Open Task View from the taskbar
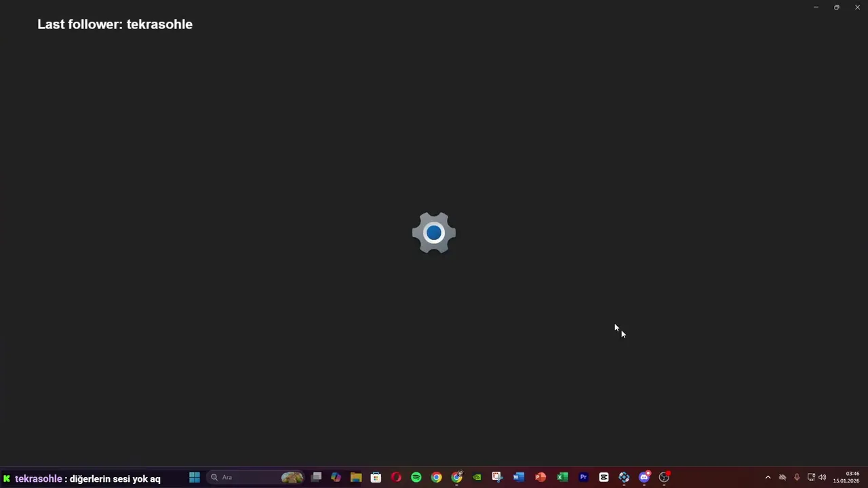 coord(316,477)
